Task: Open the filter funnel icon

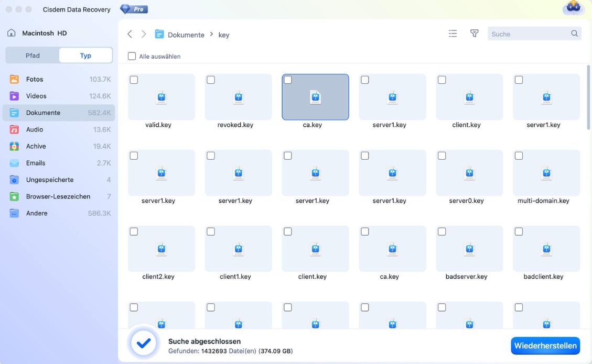Action: coord(474,34)
